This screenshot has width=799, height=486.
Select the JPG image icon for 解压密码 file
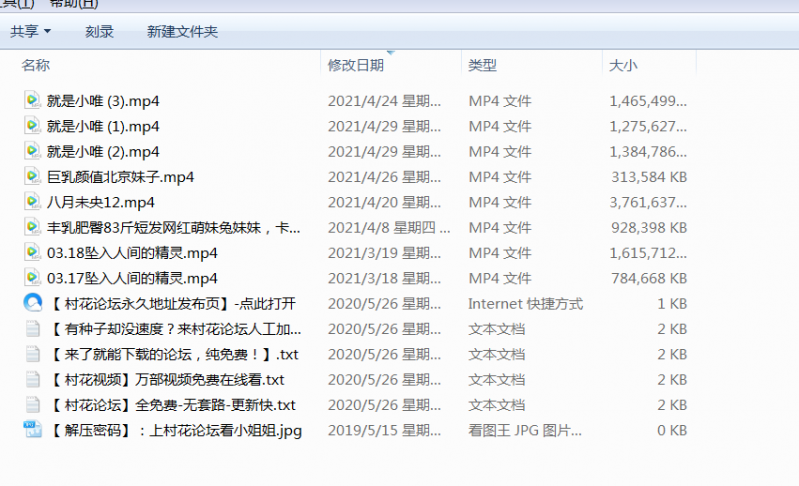pyautogui.click(x=33, y=430)
